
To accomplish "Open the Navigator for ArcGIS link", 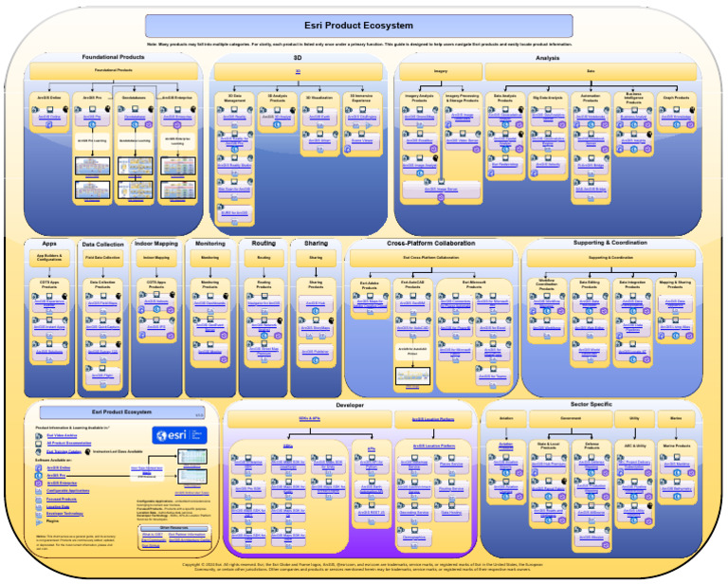I will point(264,303).
